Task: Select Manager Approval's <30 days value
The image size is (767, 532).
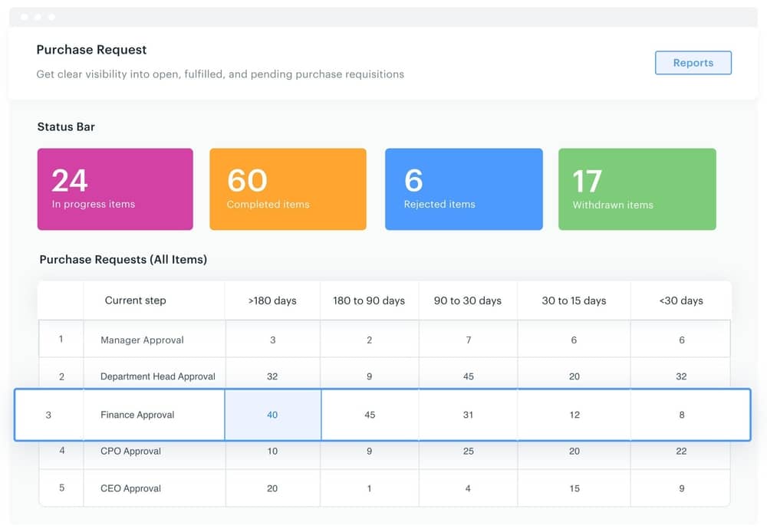Action: click(x=681, y=340)
